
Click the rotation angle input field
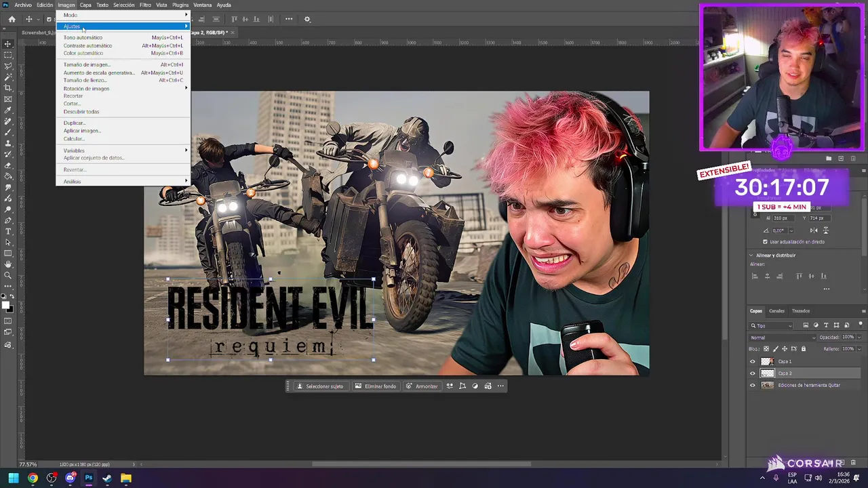[781, 230]
